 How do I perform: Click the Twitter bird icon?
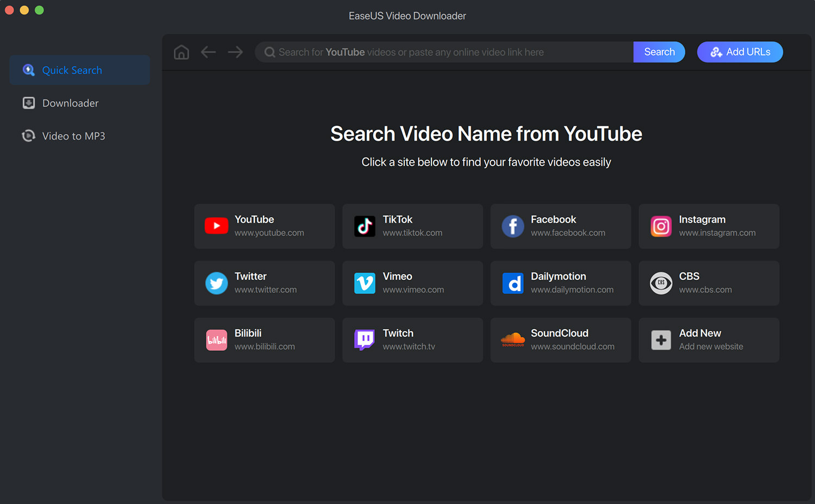pyautogui.click(x=216, y=283)
